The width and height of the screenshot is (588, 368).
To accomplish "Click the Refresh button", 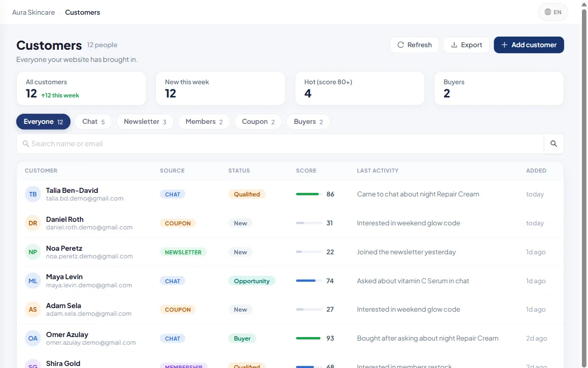I will click(414, 45).
